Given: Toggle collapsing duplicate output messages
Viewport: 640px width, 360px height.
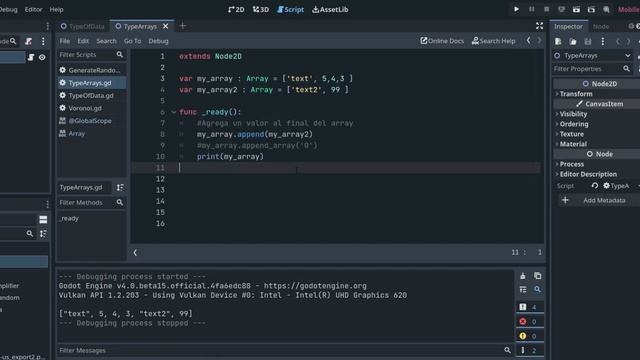Looking at the screenshot, I should tap(523, 289).
